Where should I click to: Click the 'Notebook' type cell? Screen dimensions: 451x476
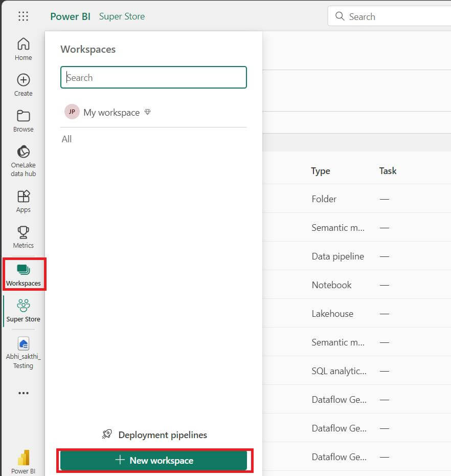click(x=331, y=285)
